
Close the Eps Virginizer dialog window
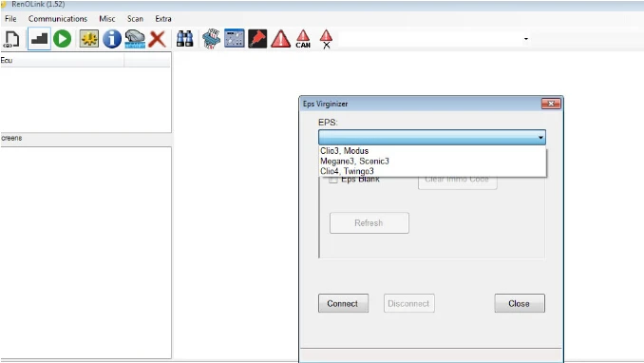[551, 104]
